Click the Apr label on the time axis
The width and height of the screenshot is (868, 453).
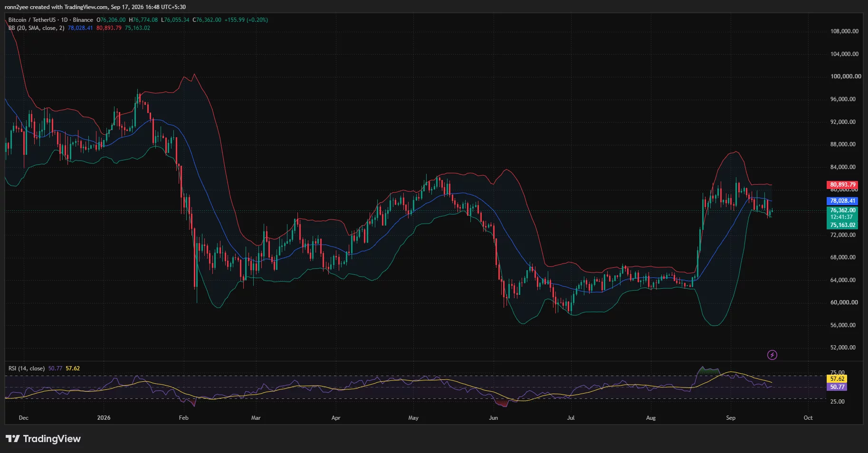coord(336,418)
